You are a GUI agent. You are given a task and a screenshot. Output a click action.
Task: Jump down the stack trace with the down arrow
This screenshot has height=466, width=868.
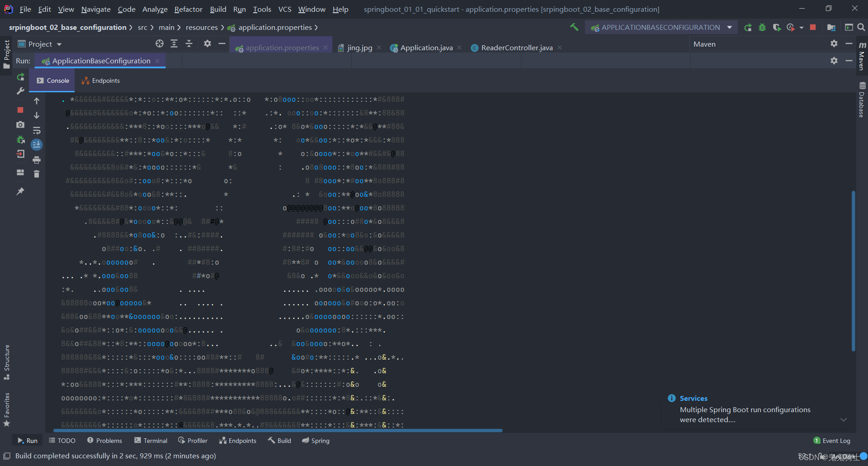coord(37,115)
